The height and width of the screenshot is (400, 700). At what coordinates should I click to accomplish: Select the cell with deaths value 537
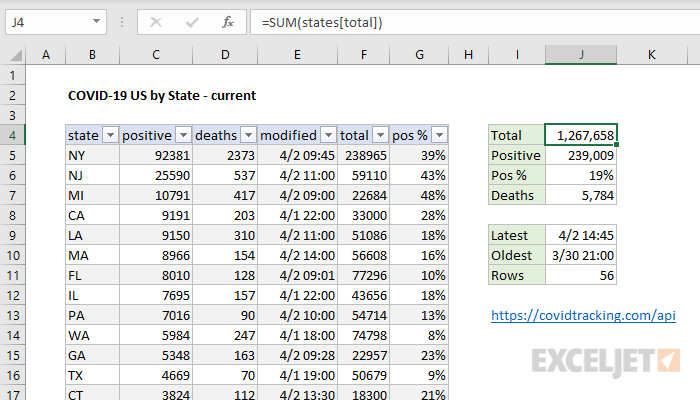[225, 175]
